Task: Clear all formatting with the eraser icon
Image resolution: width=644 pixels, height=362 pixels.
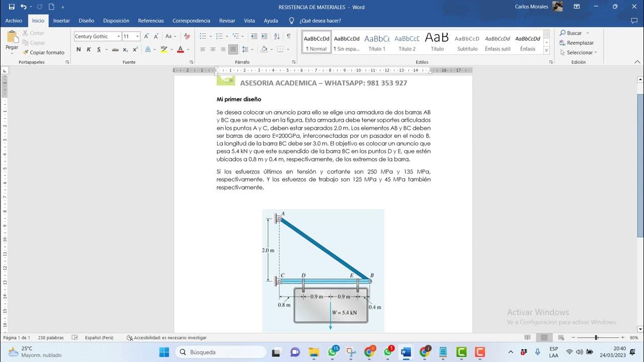Action: 187,36
